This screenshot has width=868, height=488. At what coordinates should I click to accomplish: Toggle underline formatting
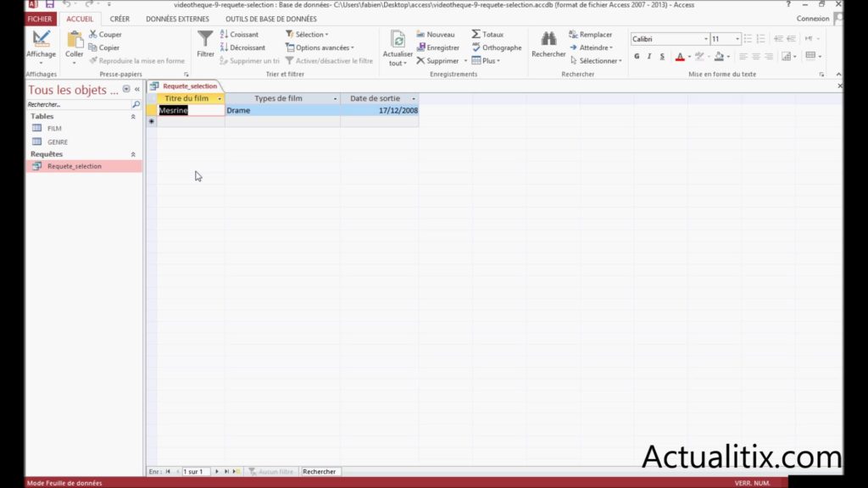pyautogui.click(x=662, y=56)
